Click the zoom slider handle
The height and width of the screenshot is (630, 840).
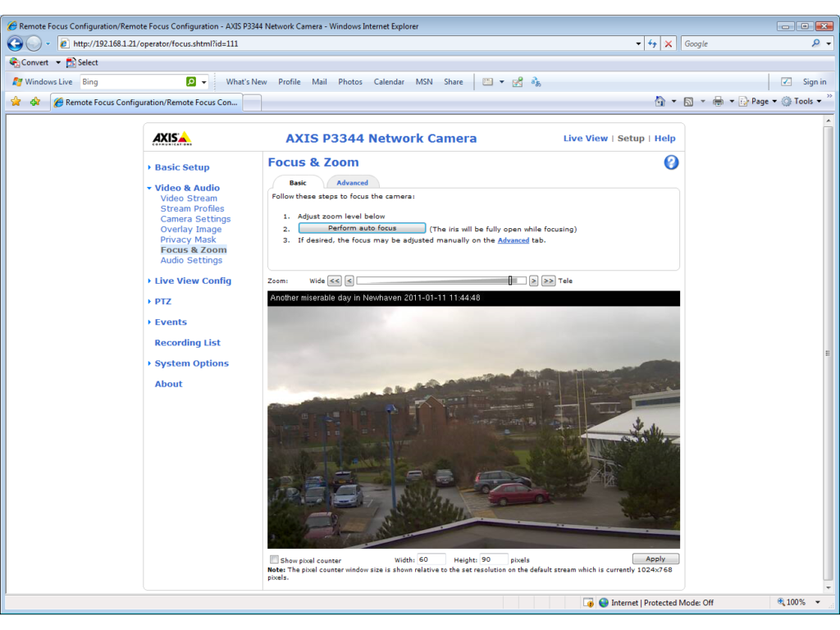pos(510,281)
